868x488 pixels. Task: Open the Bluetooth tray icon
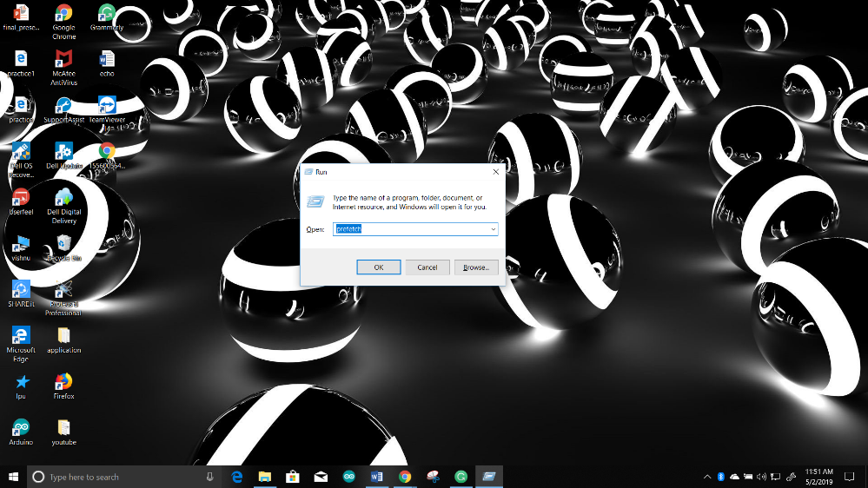point(721,477)
